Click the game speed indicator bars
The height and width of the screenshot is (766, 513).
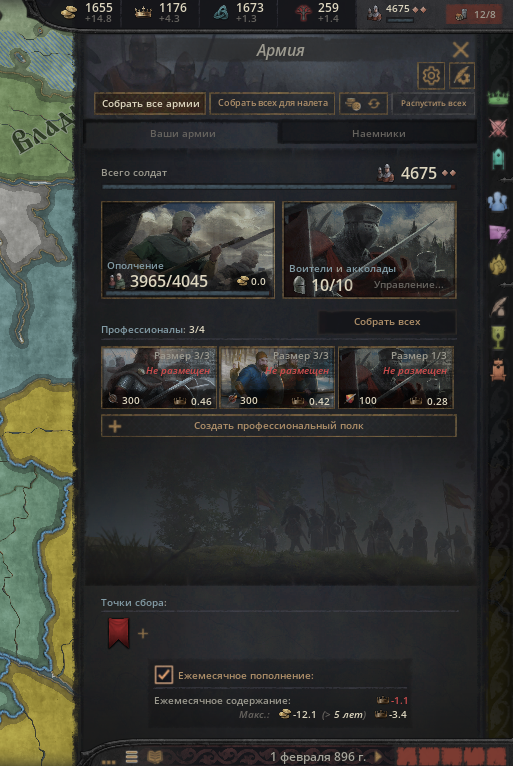point(453,757)
